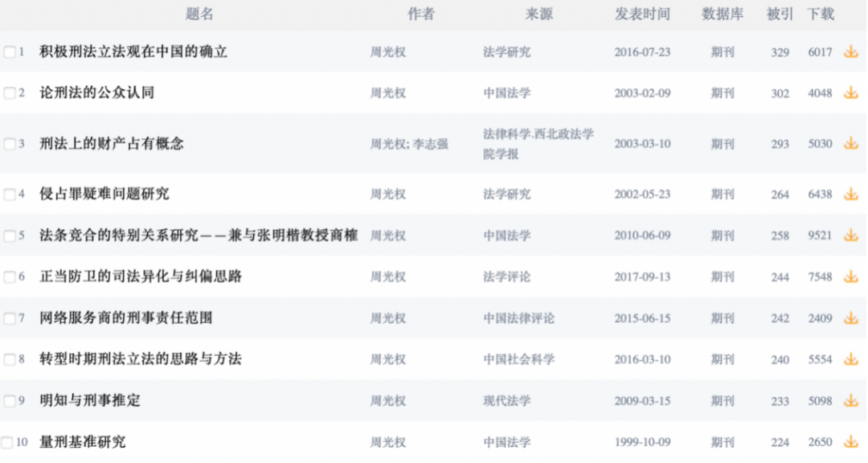The height and width of the screenshot is (463, 868).
Task: Check the box for row 7
Action: [10, 318]
